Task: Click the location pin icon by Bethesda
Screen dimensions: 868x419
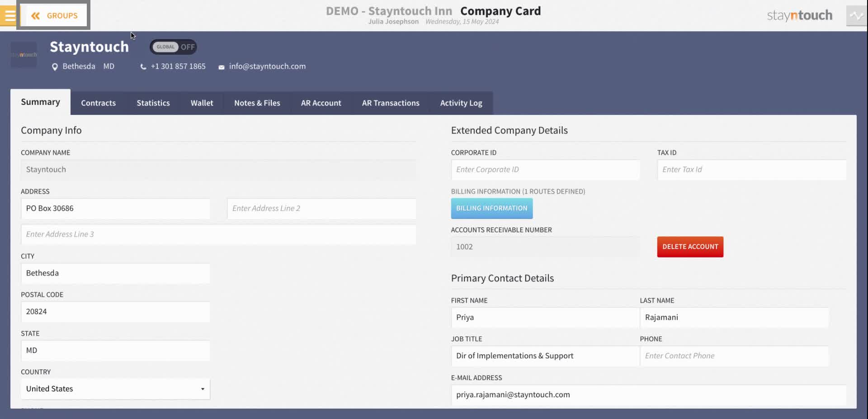Action: click(55, 67)
